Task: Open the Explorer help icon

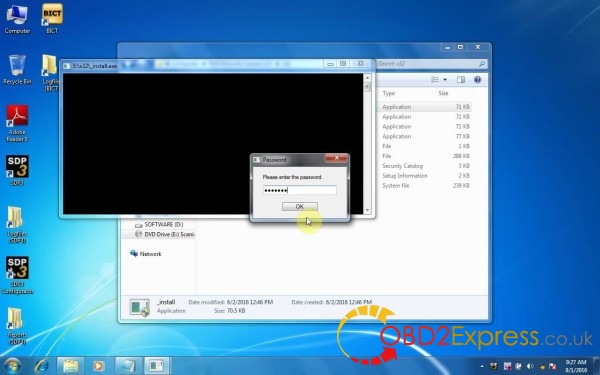Action: [x=477, y=80]
